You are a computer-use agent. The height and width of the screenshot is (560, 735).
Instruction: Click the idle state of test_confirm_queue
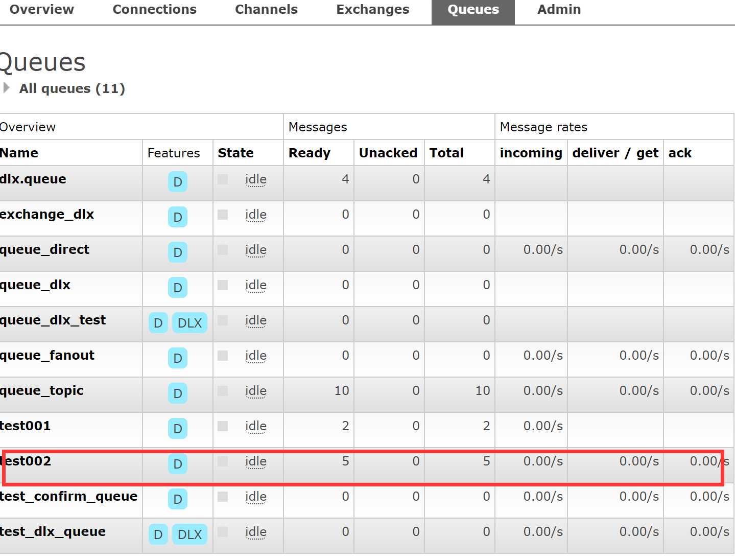[256, 497]
